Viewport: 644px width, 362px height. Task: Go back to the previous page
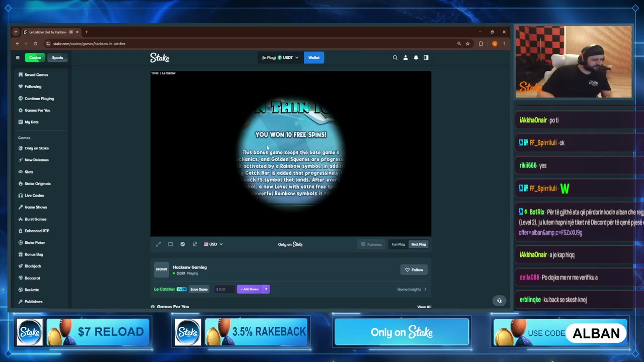(17, 44)
